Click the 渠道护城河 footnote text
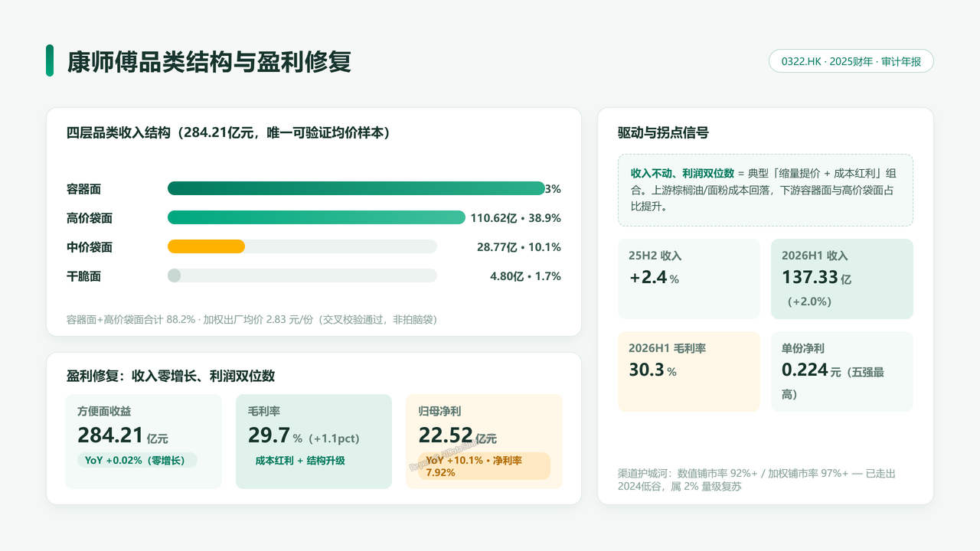 (x=757, y=480)
